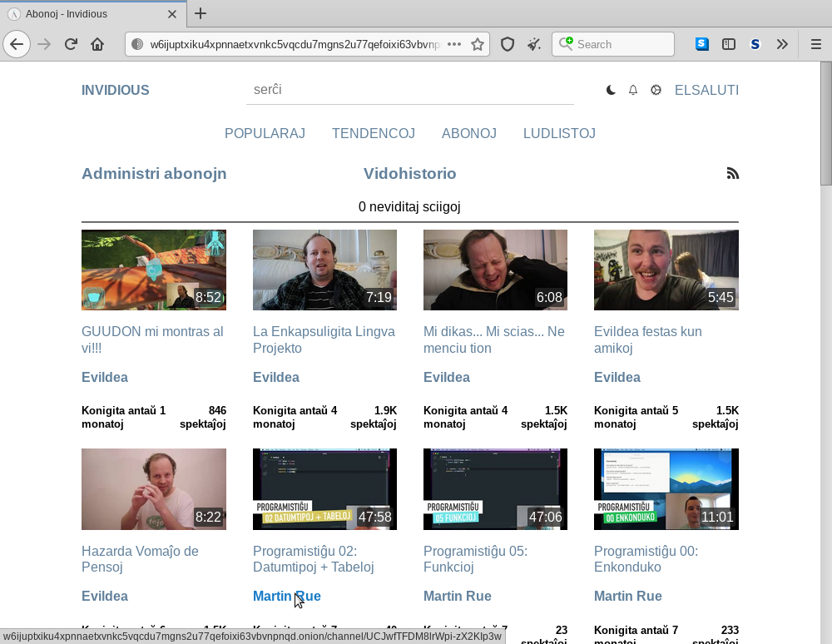Click ELSALUTI to log out
832x644 pixels.
pos(706,91)
